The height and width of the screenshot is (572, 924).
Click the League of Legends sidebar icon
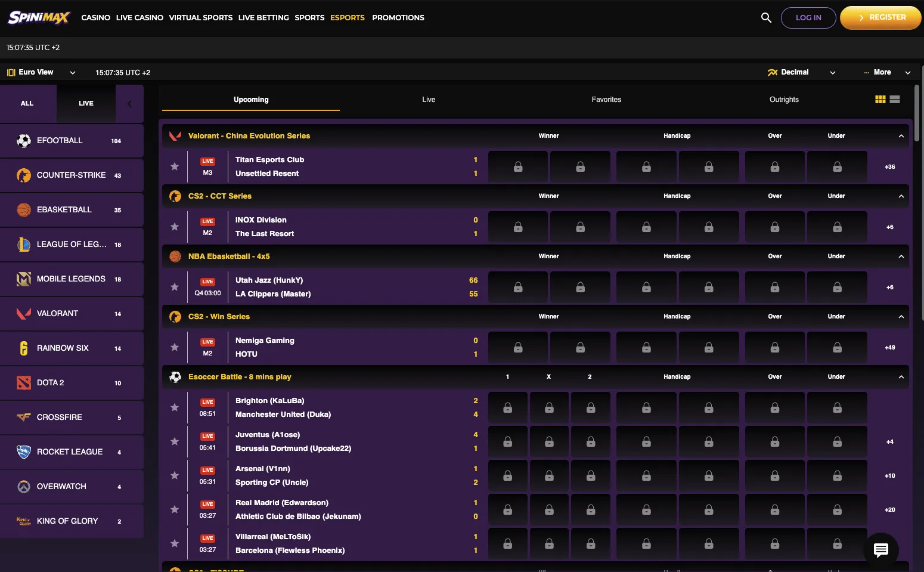24,245
